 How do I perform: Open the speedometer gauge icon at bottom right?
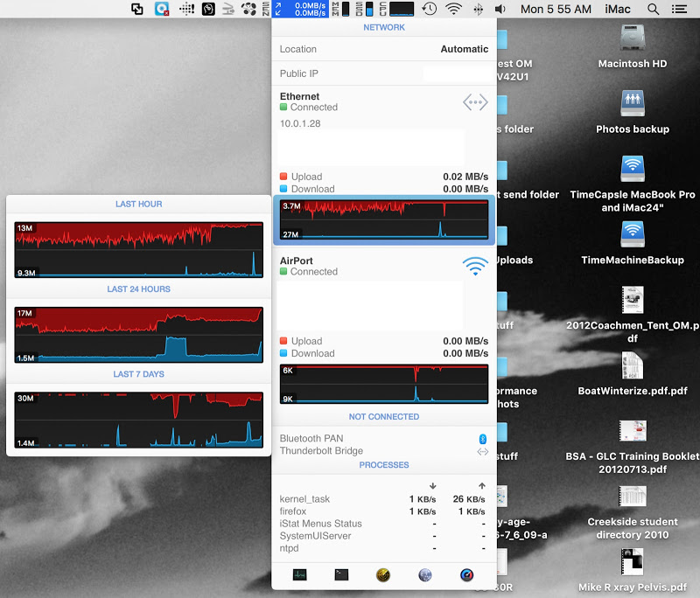[x=466, y=575]
